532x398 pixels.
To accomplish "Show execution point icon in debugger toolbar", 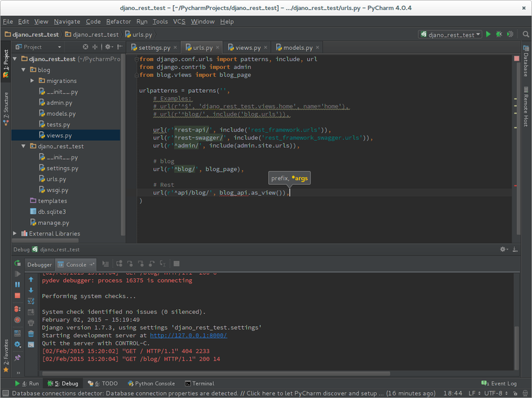I will [105, 264].
